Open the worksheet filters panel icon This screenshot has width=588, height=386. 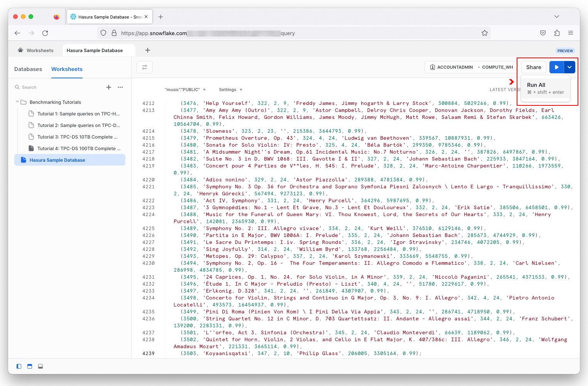point(144,67)
